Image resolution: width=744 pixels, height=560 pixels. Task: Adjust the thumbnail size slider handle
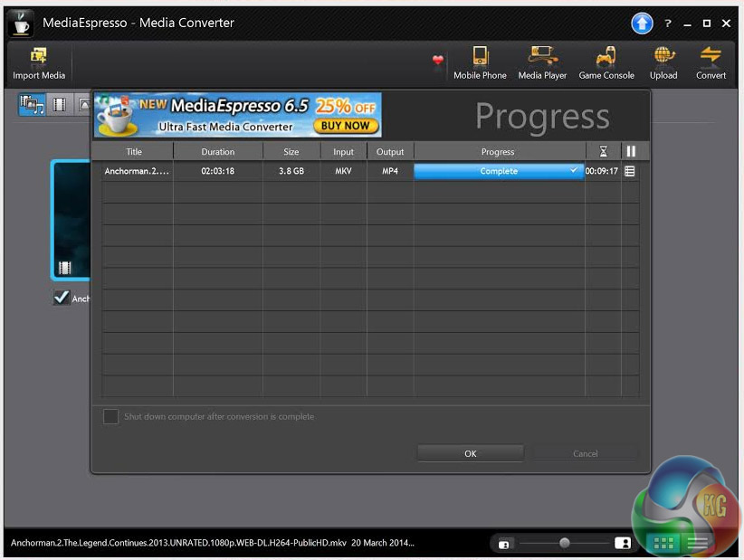pyautogui.click(x=564, y=543)
